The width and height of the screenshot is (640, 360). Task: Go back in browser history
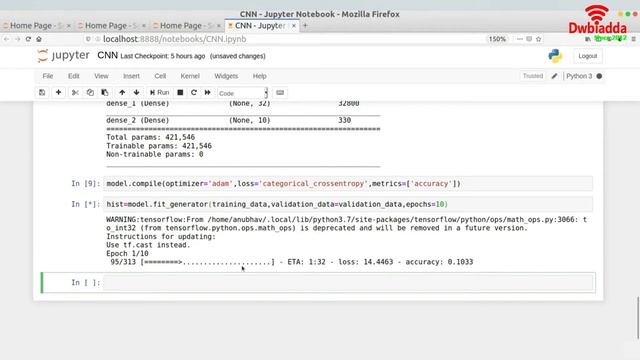pyautogui.click(x=7, y=39)
